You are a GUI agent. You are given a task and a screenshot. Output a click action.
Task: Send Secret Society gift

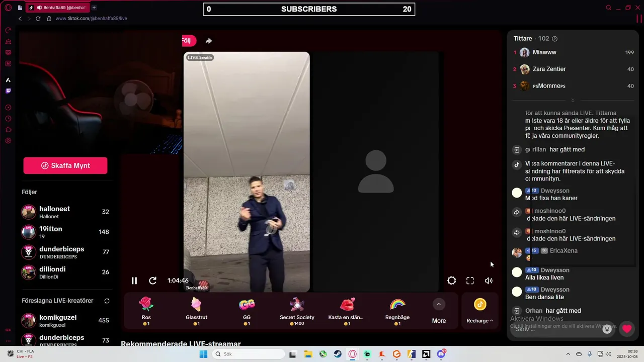[x=297, y=310]
